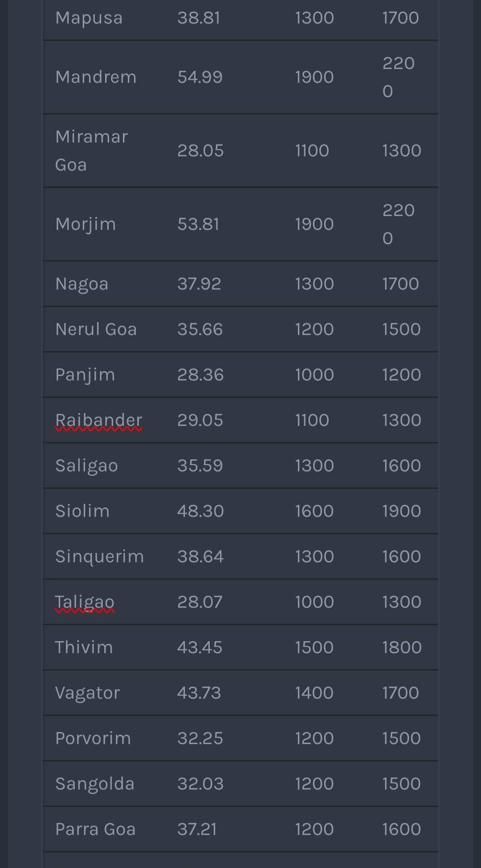
Task: Select the Panjim row name
Action: pyautogui.click(x=85, y=375)
